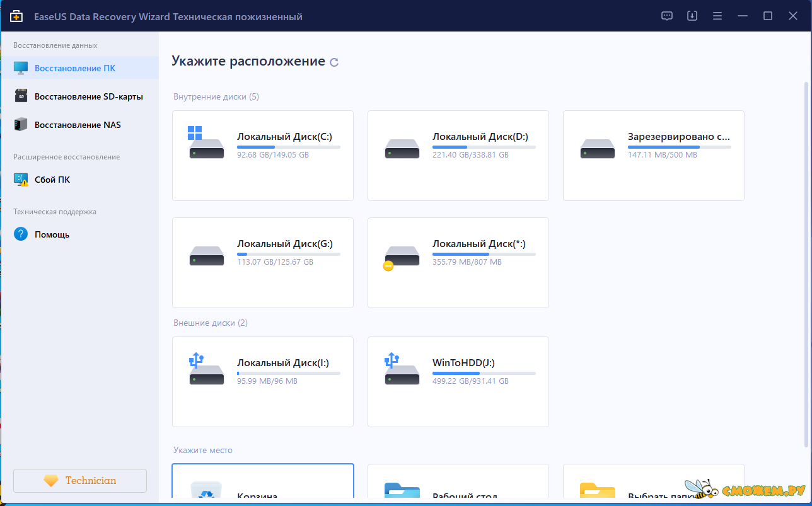Viewport: 812px width, 506px height.
Task: Select Восстановление ПК in sidebar
Action: 79,68
